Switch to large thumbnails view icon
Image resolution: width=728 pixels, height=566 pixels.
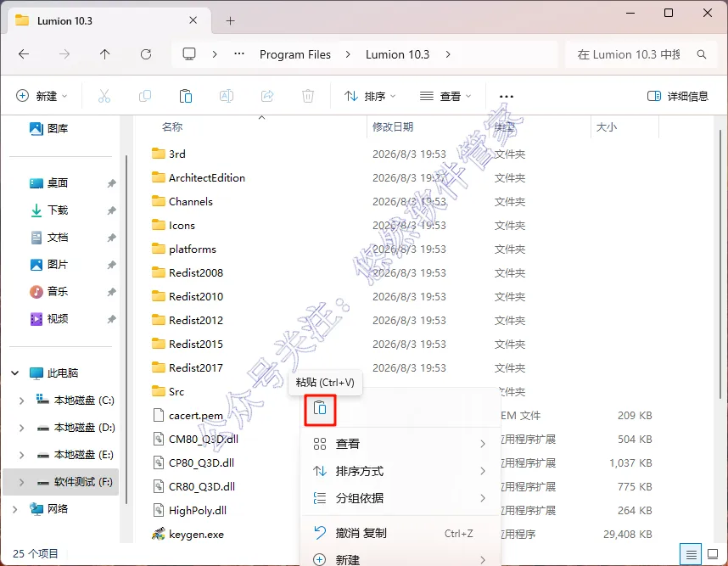pos(713,554)
